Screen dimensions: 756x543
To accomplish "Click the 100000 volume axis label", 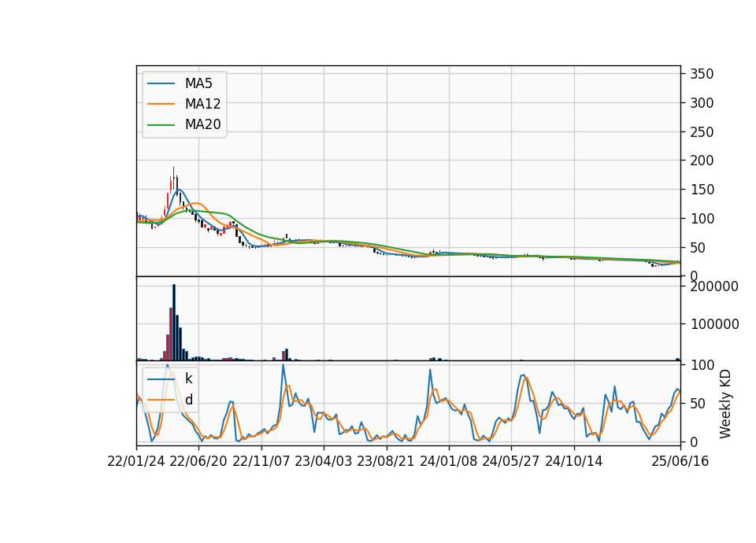I will 714,323.
